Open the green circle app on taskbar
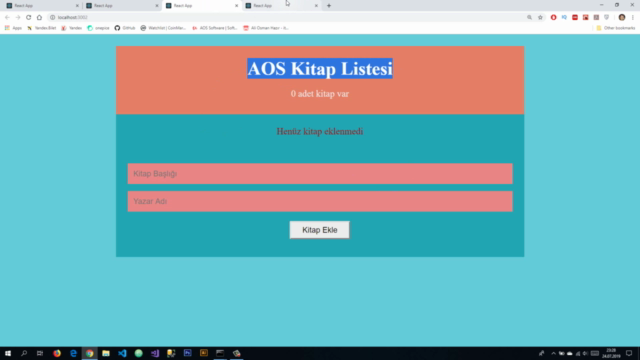This screenshot has height=360, width=640. point(138,353)
